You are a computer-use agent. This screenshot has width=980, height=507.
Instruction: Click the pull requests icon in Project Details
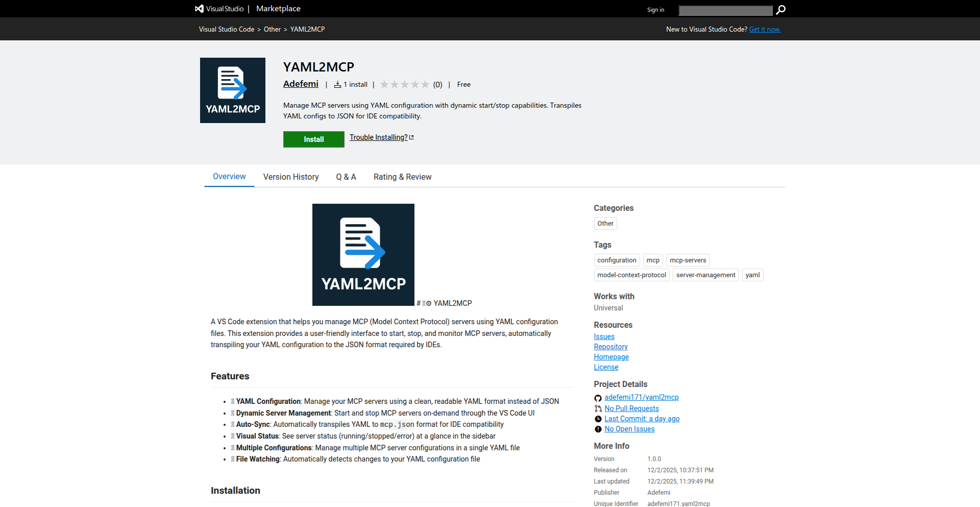click(598, 408)
